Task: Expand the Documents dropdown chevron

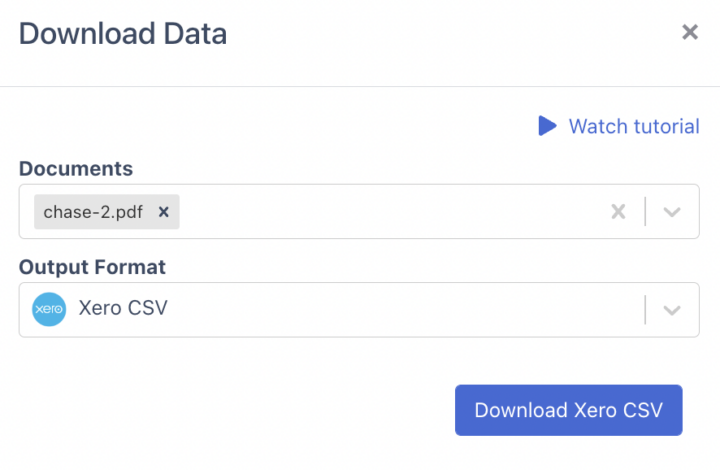Action: [x=672, y=212]
